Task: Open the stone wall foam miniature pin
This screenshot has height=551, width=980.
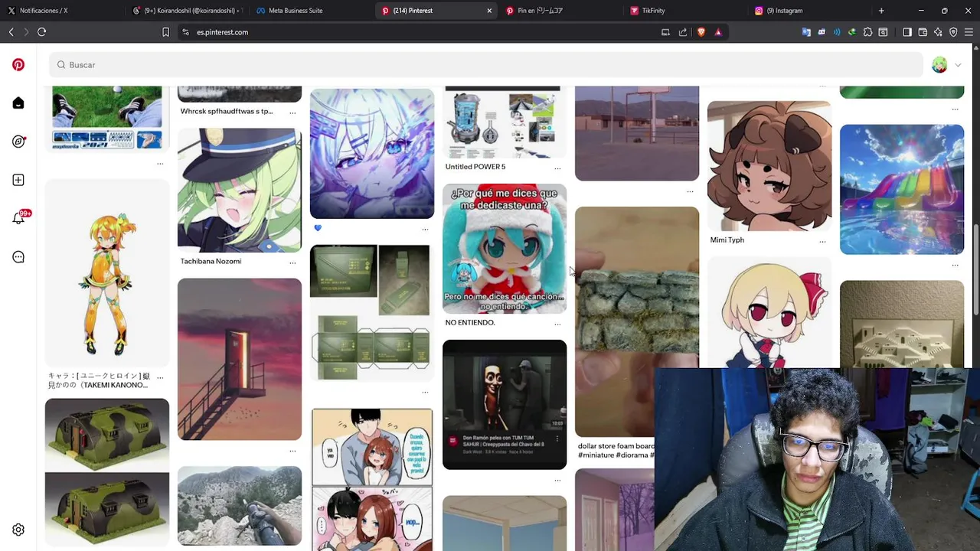Action: tap(637, 321)
